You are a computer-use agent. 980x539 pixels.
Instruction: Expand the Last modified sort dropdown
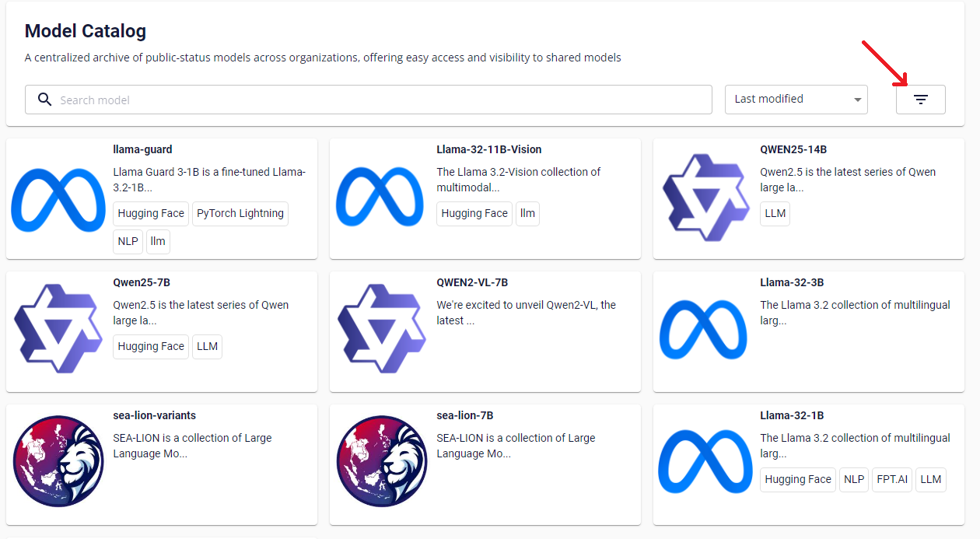point(796,100)
